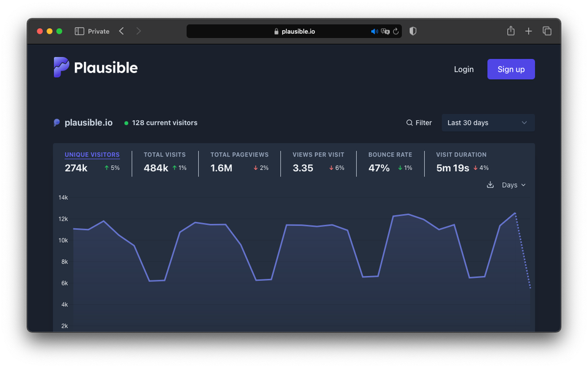Click the lock icon in address bar
Screen dimensions: 588x368
click(x=276, y=31)
